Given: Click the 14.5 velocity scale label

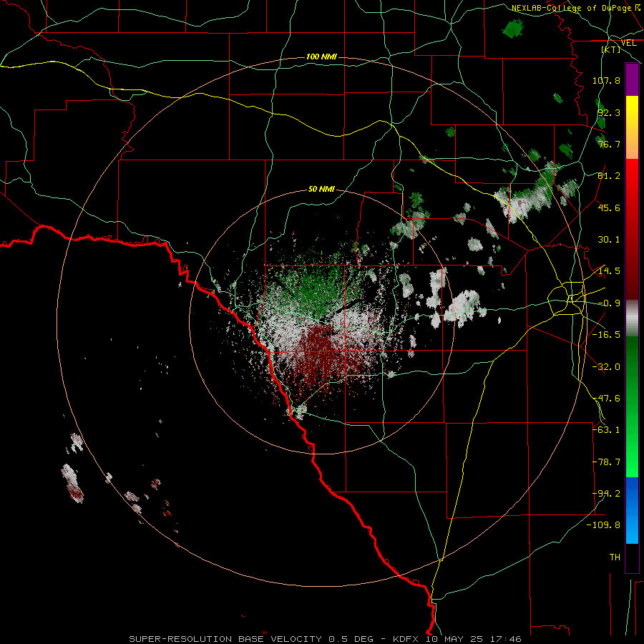Looking at the screenshot, I should click(609, 271).
